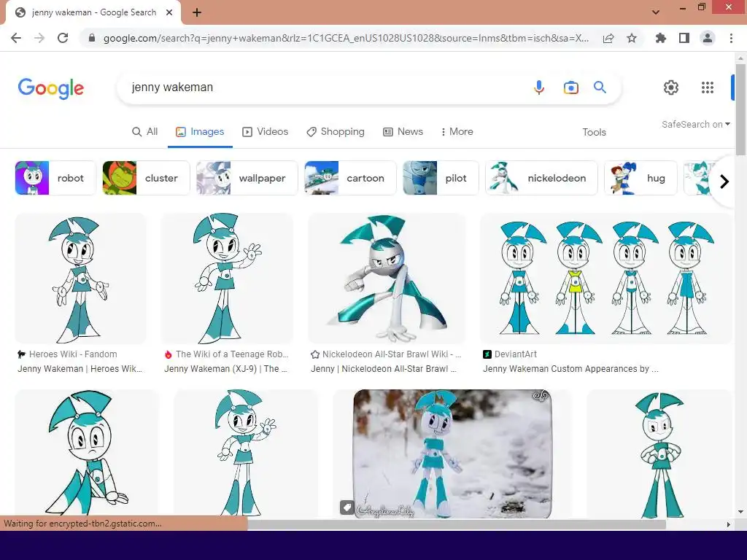The height and width of the screenshot is (560, 747).
Task: Open a new tab with the plus button
Action: pyautogui.click(x=197, y=13)
